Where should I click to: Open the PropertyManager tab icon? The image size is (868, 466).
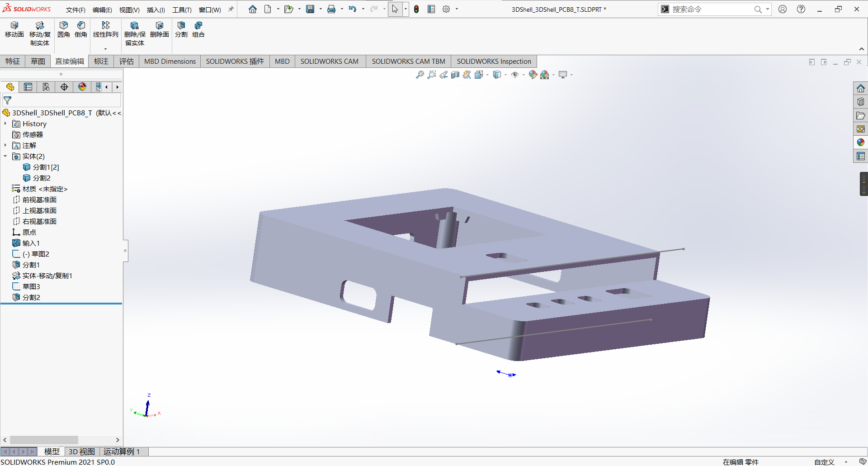pyautogui.click(x=28, y=87)
